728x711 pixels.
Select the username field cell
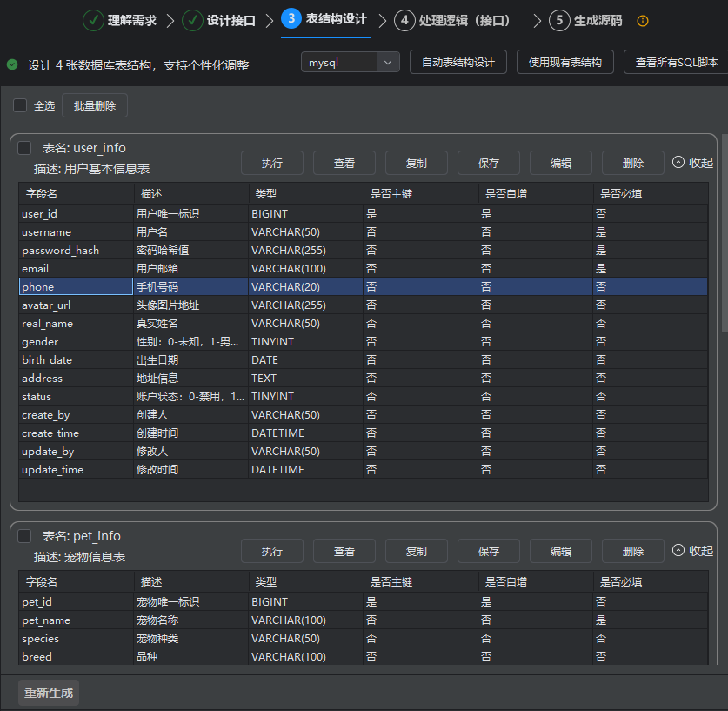click(77, 231)
